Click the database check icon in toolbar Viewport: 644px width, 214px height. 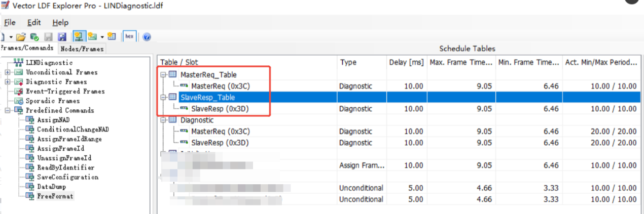(34, 37)
